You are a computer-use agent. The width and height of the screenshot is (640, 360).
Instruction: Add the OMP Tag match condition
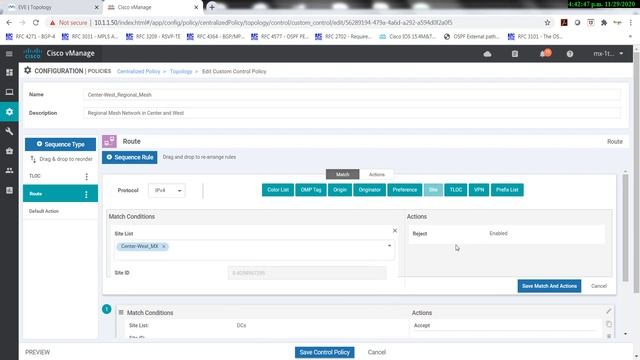(311, 190)
